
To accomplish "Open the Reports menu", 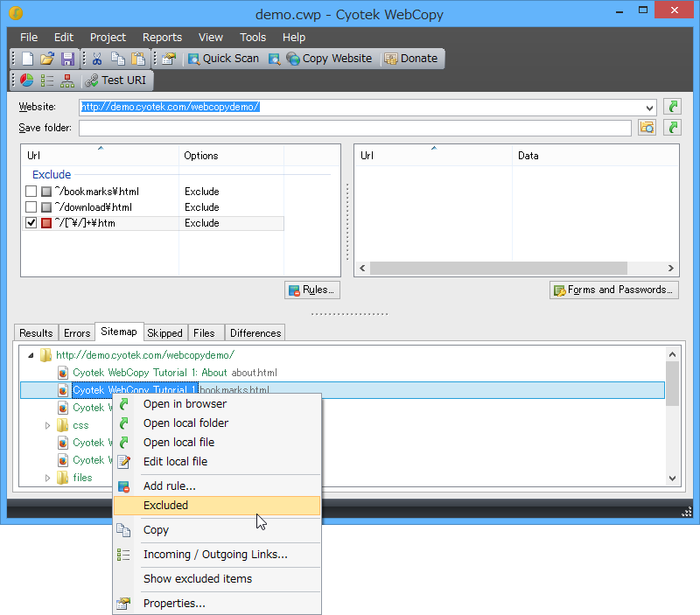I will pos(162,38).
